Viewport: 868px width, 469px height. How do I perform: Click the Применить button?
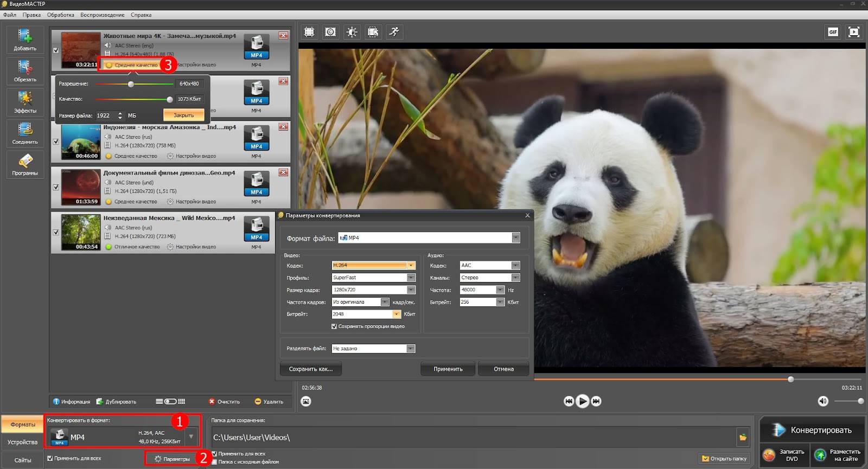448,369
